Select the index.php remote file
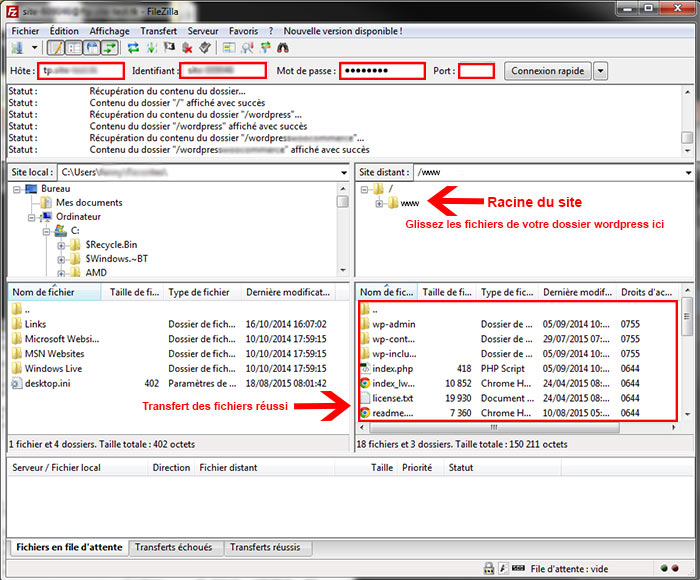The width and height of the screenshot is (700, 580). coord(518,368)
